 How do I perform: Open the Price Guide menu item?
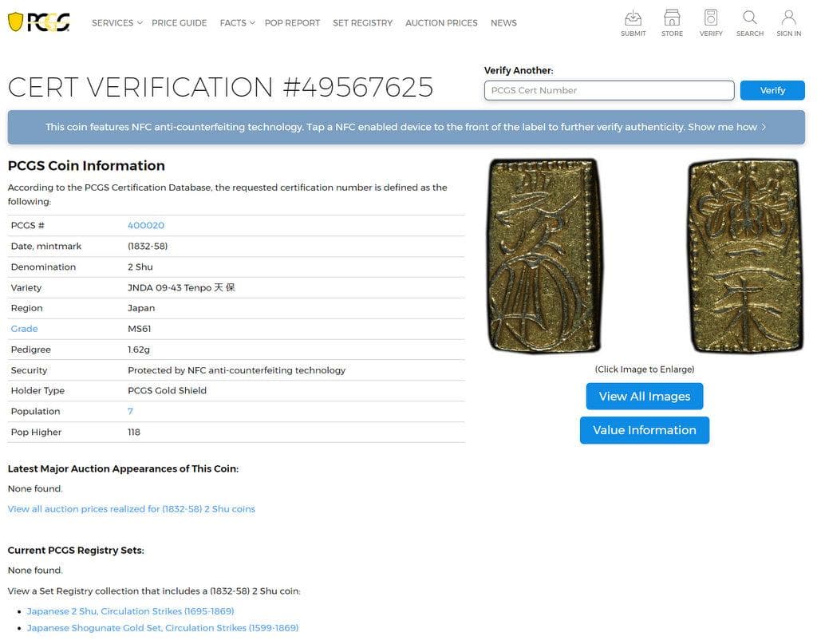pos(179,23)
